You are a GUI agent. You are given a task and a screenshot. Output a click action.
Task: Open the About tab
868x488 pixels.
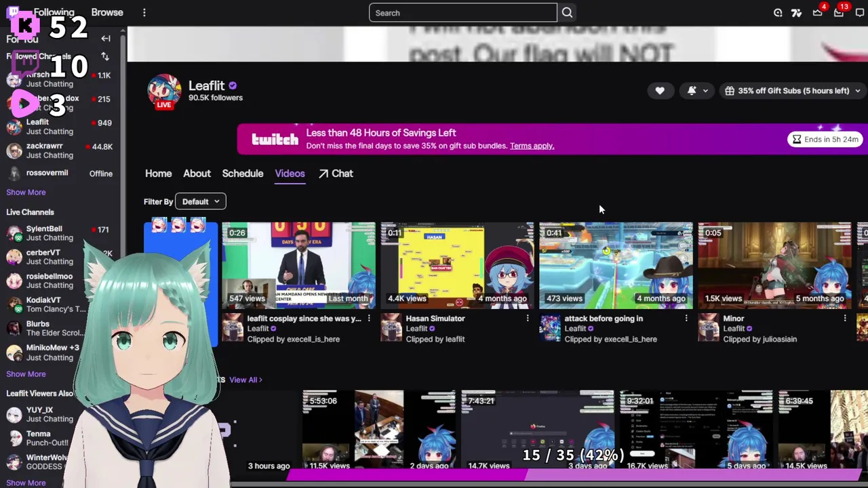coord(197,174)
